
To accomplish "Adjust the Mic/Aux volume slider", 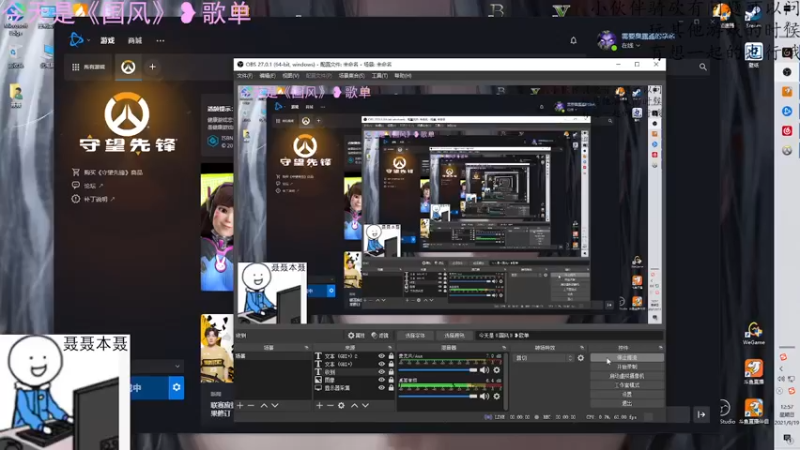I will pyautogui.click(x=438, y=370).
